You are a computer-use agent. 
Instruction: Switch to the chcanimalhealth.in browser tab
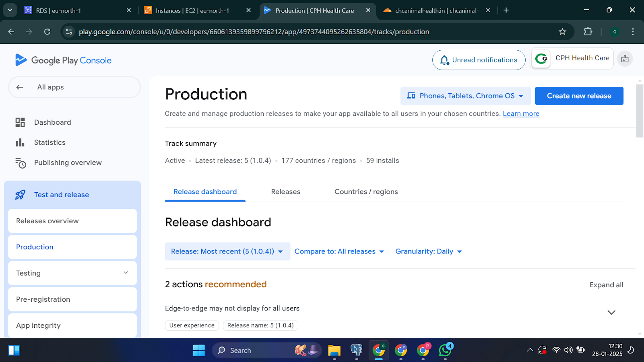click(x=437, y=10)
